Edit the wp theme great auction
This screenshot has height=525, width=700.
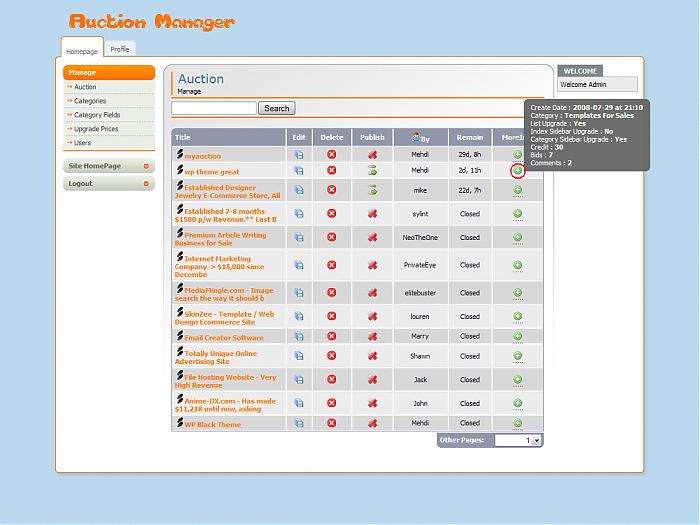299,171
